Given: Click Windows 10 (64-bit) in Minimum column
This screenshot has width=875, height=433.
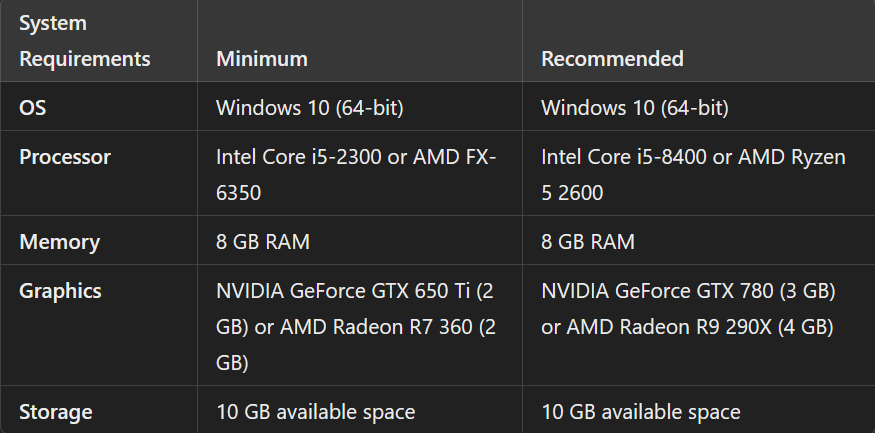Looking at the screenshot, I should coord(310,108).
